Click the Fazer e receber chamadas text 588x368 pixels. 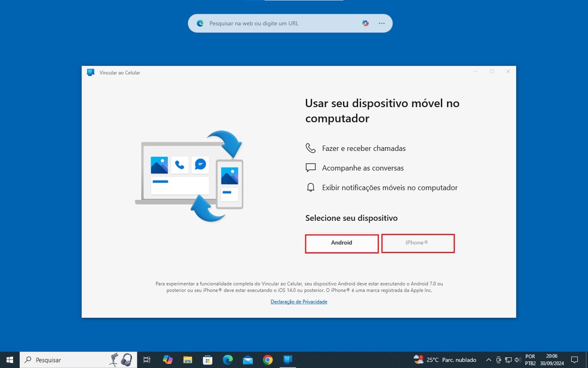364,148
